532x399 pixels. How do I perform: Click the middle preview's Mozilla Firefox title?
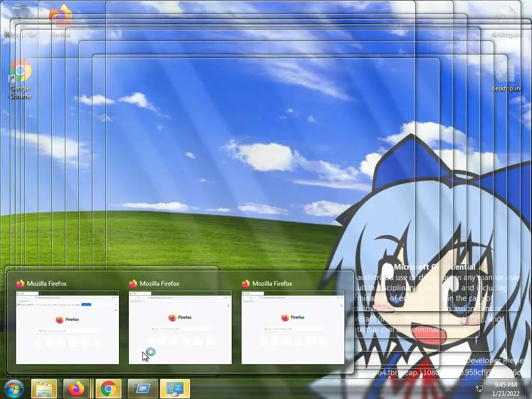tap(159, 284)
